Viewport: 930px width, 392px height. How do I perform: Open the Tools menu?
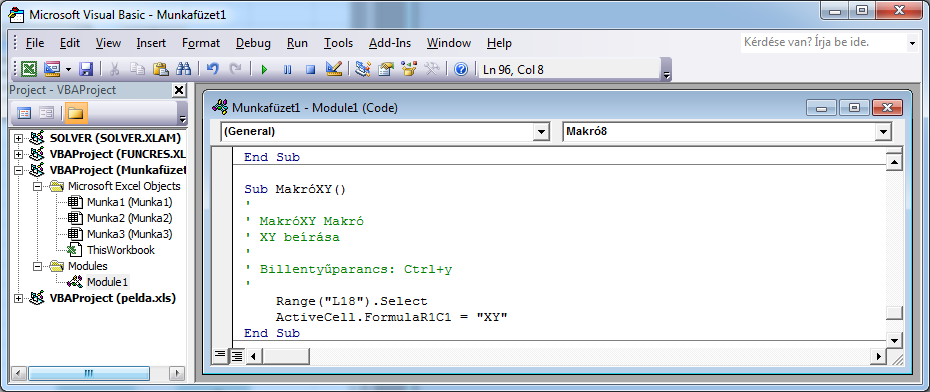coord(338,43)
